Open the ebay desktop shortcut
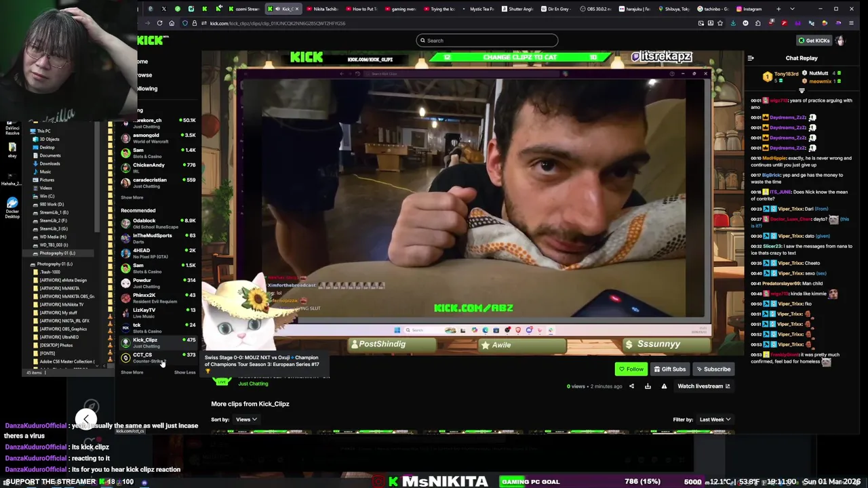 coord(12,151)
